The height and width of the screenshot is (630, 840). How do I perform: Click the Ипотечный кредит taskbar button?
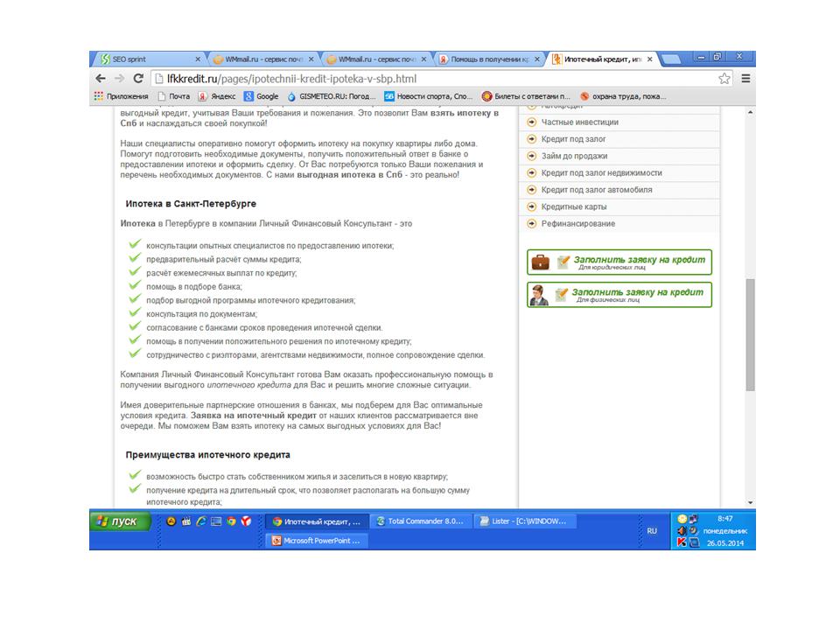tap(318, 521)
